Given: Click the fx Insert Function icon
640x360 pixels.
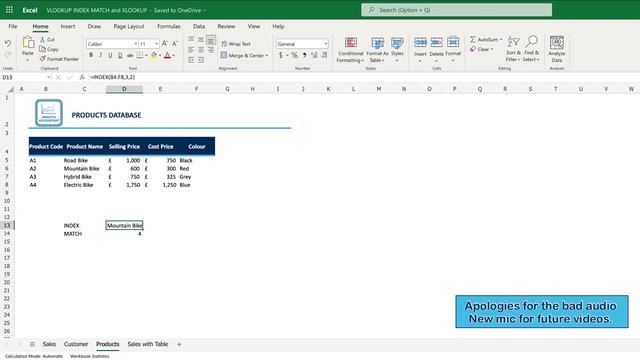Looking at the screenshot, I should tap(82, 77).
